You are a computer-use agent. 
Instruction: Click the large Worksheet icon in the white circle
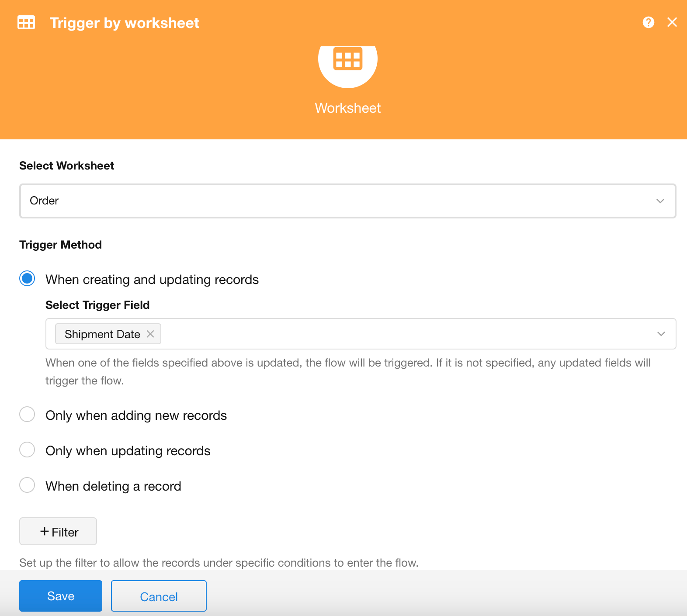point(348,59)
